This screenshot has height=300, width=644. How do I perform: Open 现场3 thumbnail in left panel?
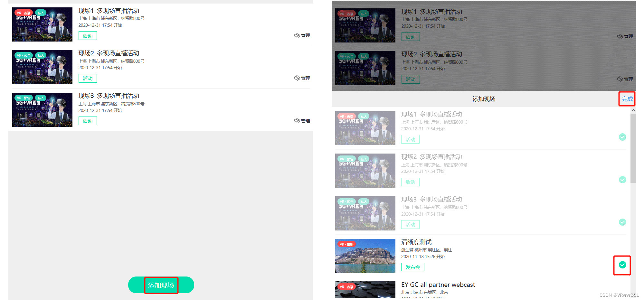[x=42, y=110]
